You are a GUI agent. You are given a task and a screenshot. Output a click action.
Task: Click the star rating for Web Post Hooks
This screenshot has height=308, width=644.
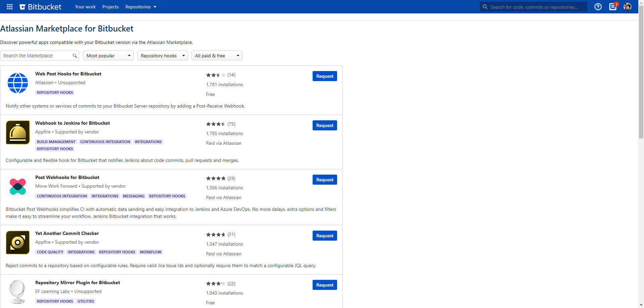[x=216, y=75]
